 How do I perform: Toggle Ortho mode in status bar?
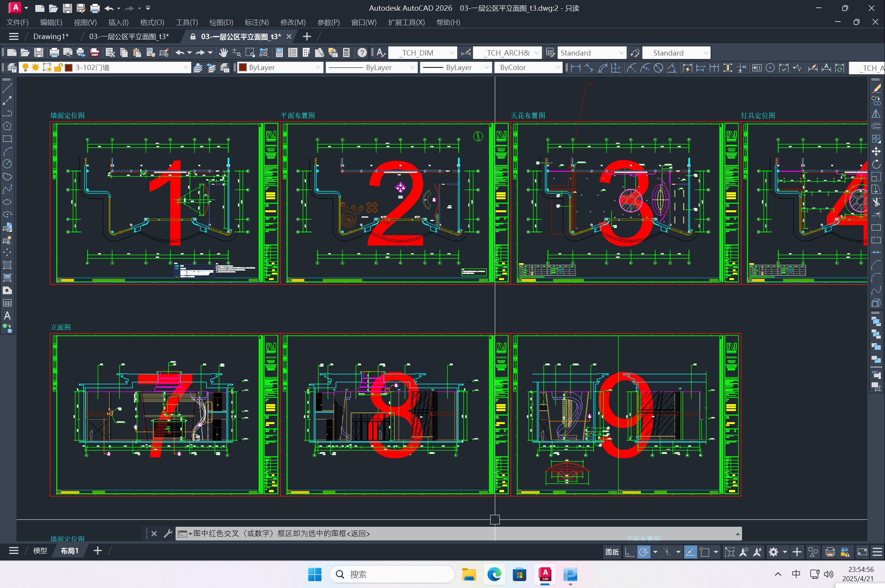pyautogui.click(x=629, y=552)
